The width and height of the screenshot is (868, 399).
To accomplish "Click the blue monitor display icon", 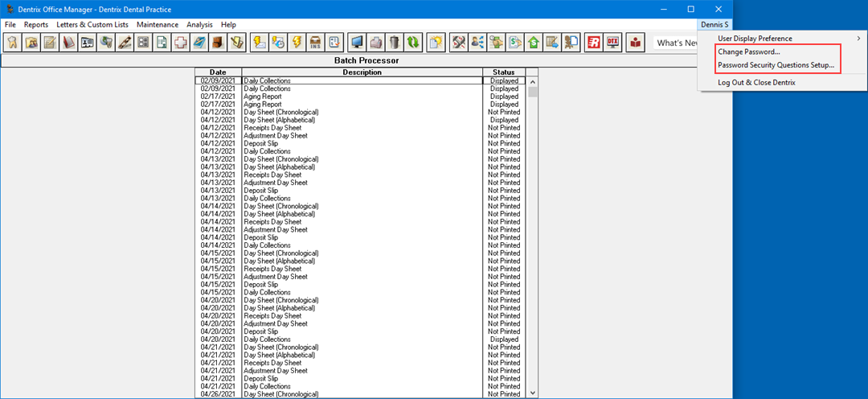I will [x=357, y=43].
